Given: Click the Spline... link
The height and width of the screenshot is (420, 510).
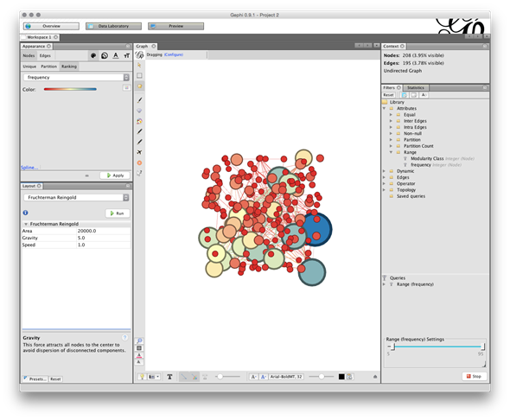Looking at the screenshot, I should point(29,168).
